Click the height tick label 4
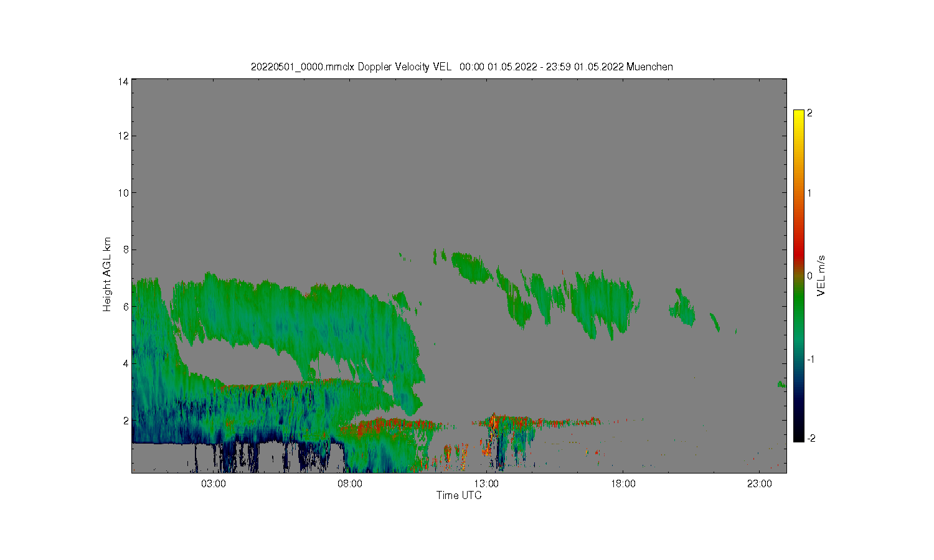 pos(126,363)
